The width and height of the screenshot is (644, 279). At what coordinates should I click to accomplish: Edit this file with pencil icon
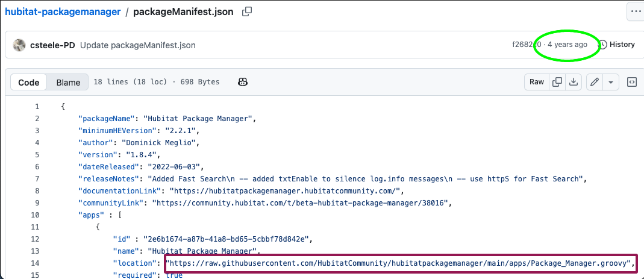[594, 82]
